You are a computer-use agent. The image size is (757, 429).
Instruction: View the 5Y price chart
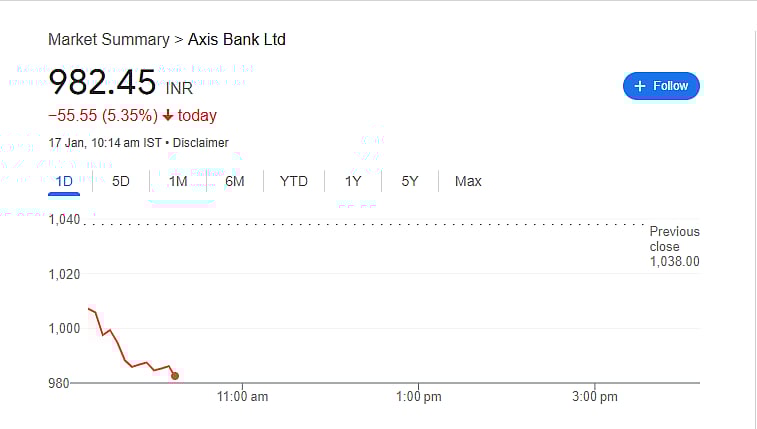(410, 181)
